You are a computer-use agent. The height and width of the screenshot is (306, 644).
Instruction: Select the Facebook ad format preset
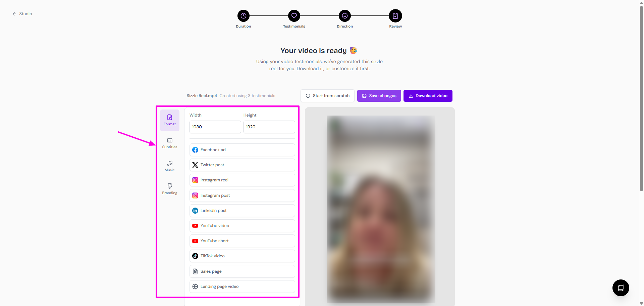coord(242,150)
